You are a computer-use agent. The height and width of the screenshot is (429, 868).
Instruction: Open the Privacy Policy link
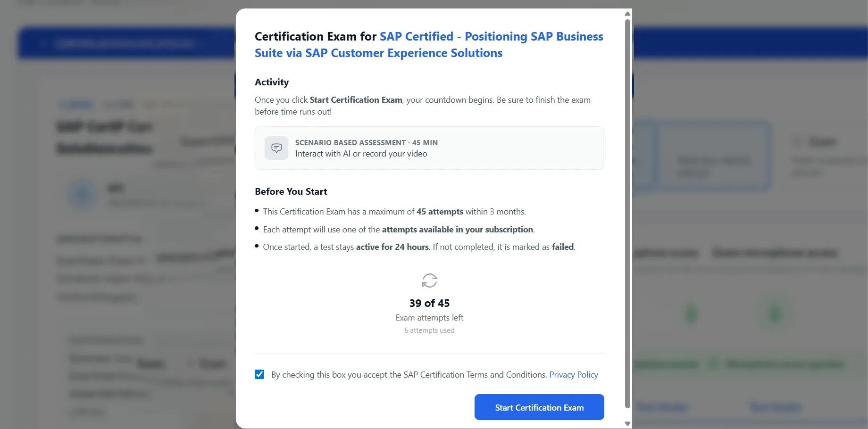pos(573,375)
